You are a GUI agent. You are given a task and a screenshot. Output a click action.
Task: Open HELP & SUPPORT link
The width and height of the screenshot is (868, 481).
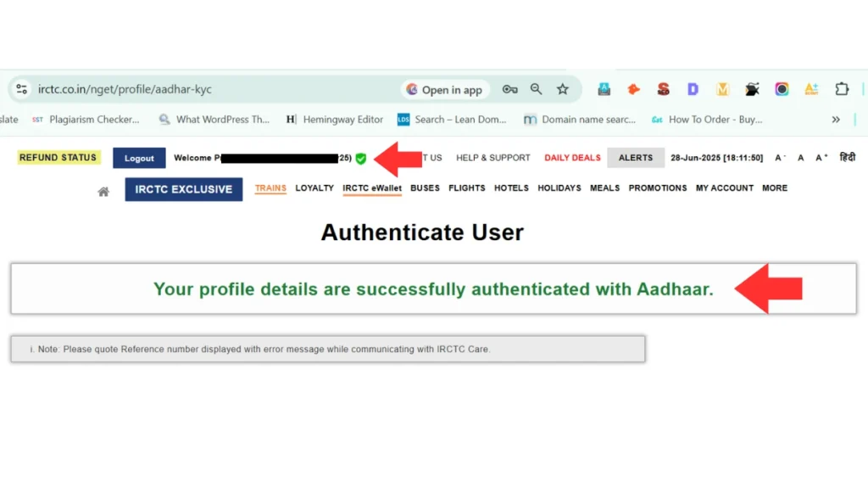[x=492, y=158]
